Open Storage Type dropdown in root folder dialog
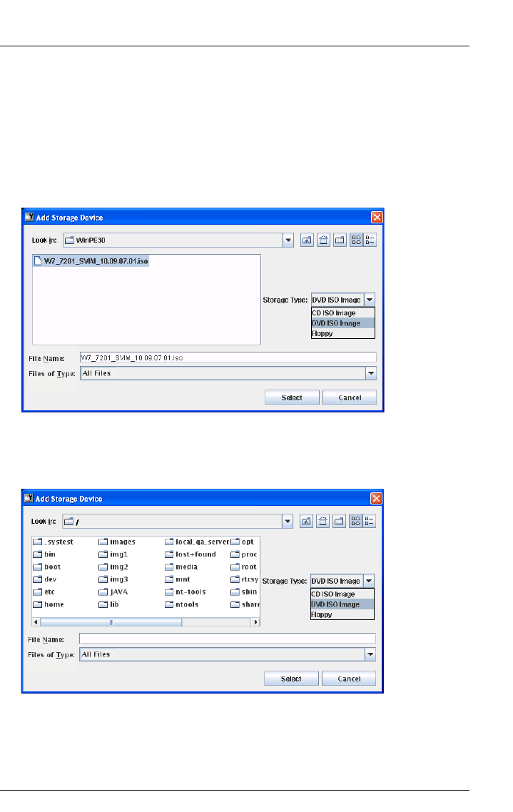The width and height of the screenshot is (513, 812). (369, 581)
